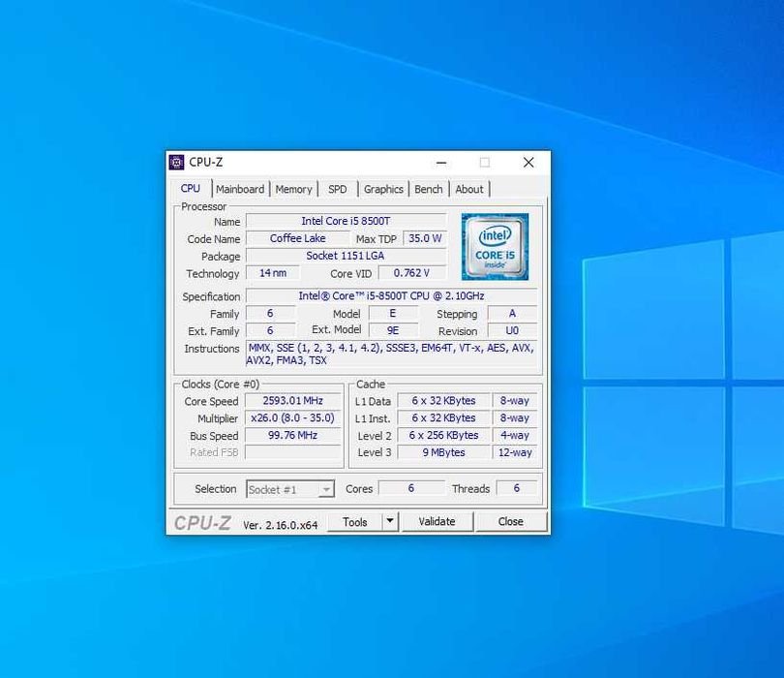Viewport: 784px width, 678px height.
Task: Open the Tools dropdown arrow
Action: tap(390, 521)
